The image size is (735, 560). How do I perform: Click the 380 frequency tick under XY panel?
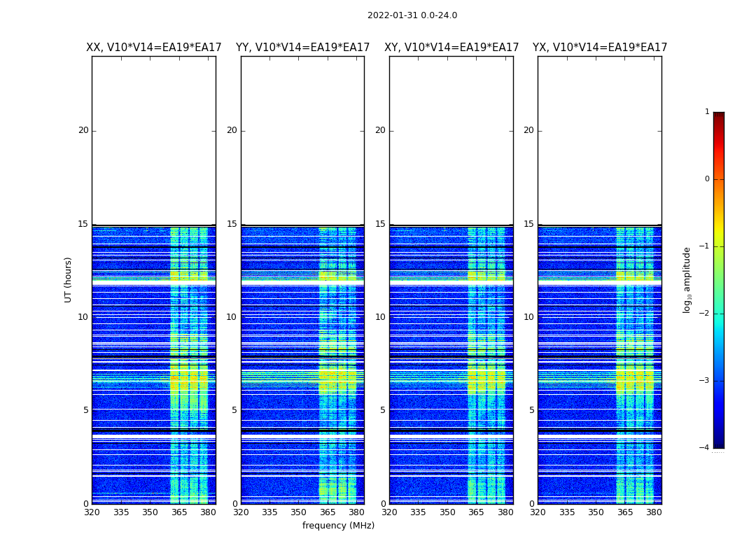[505, 512]
